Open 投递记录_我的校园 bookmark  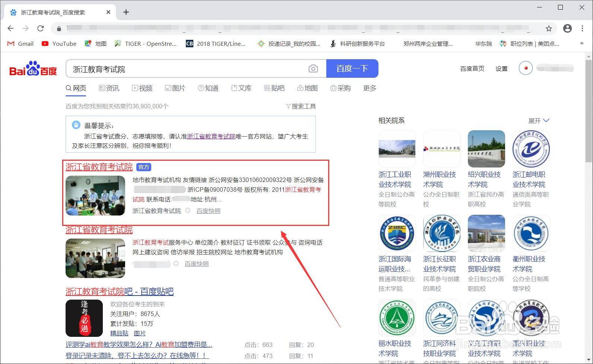coord(289,44)
